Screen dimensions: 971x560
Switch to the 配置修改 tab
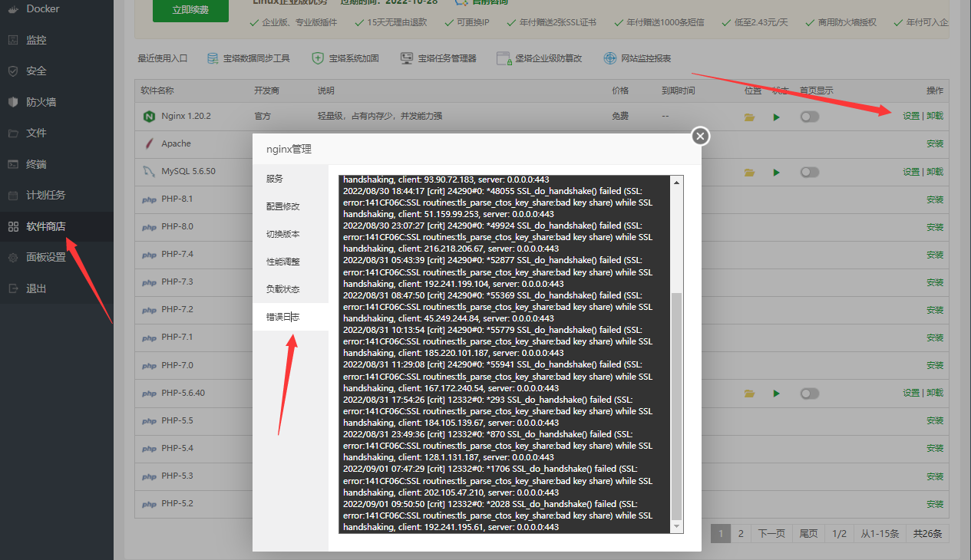[290, 206]
